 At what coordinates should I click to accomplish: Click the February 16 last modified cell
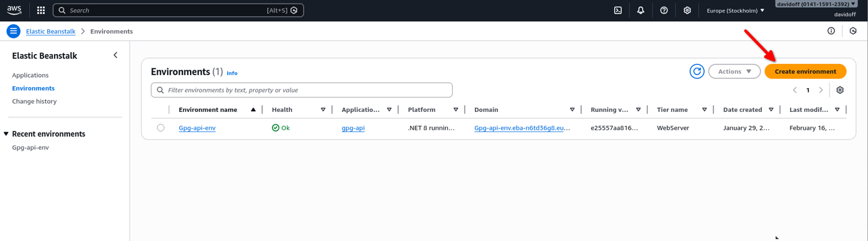(813, 128)
